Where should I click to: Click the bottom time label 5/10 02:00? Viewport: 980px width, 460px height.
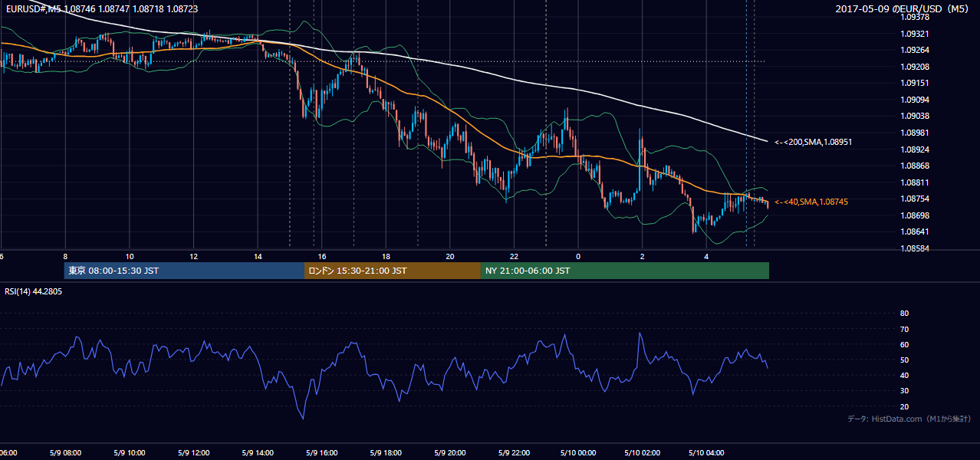641,453
